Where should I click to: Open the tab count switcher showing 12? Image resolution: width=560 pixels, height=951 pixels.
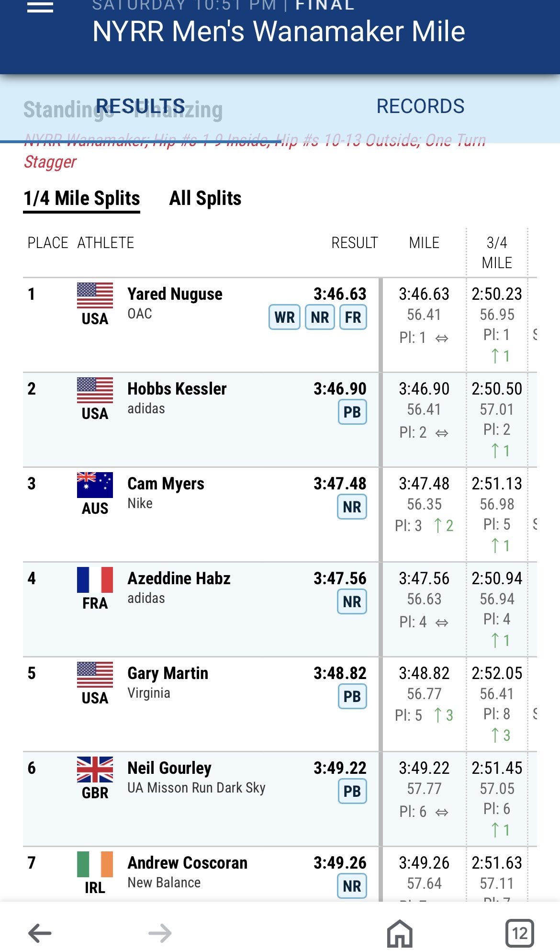click(x=519, y=933)
